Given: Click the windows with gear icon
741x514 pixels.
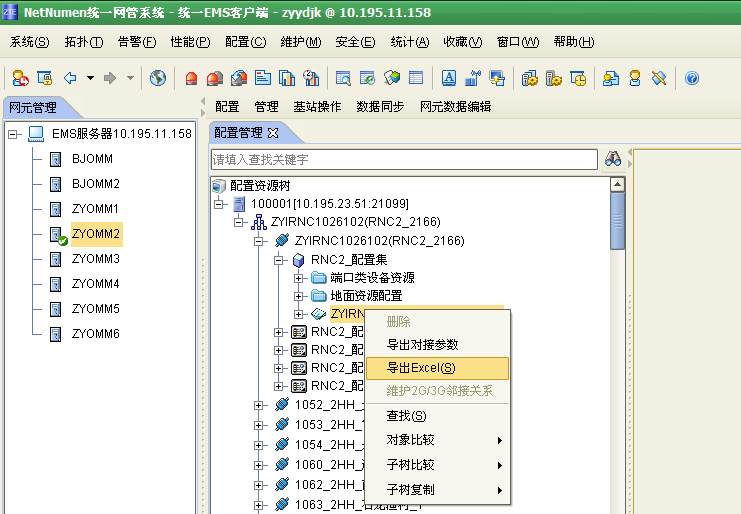Looking at the screenshot, I should 530,78.
